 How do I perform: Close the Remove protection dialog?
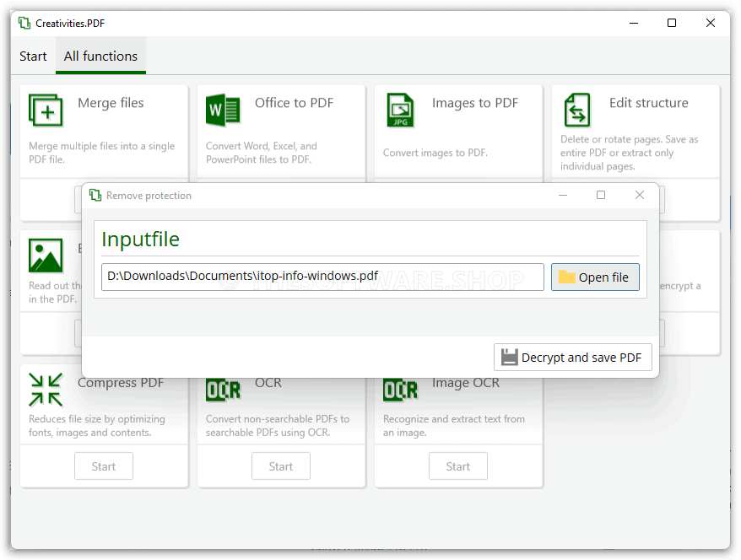(640, 195)
